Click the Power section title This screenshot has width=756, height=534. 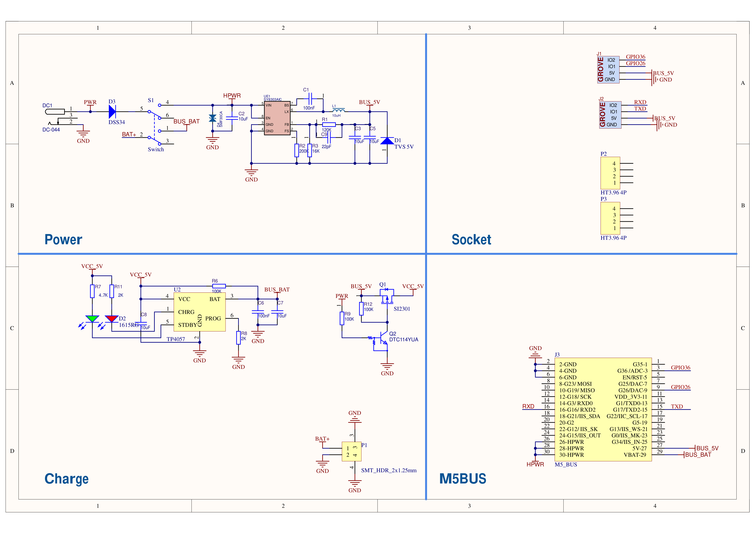[63, 239]
